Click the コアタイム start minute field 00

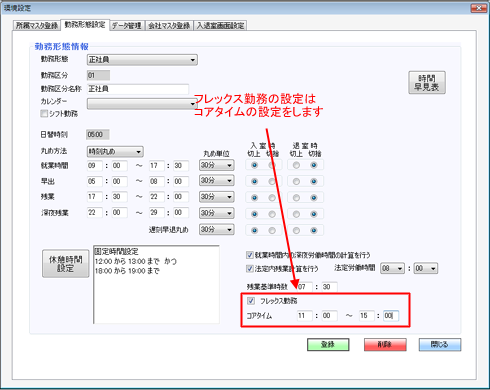point(329,316)
